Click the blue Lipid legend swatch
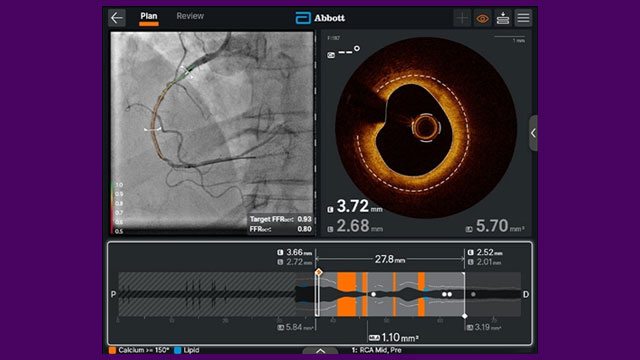The width and height of the screenshot is (640, 360). pyautogui.click(x=178, y=350)
